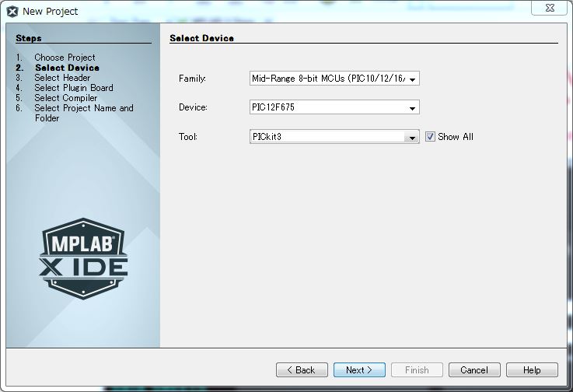Screen dimensions: 573x392
Task: Click the PICkit3 tool field
Action: 328,137
